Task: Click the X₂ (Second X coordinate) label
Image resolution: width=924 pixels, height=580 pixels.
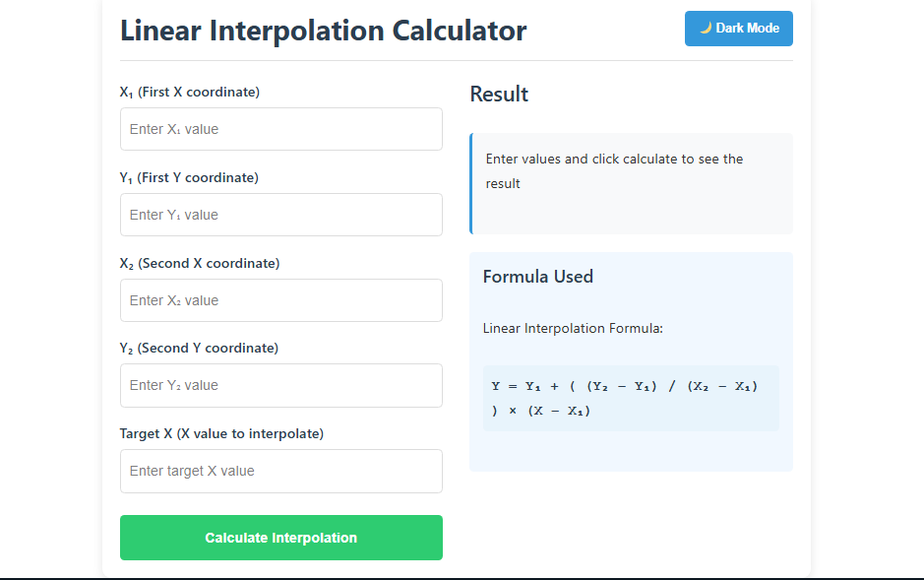Action: [x=197, y=262]
